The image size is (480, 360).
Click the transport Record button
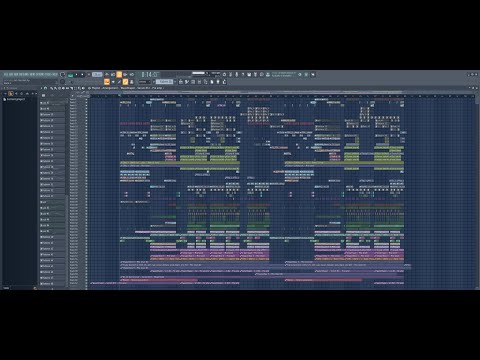click(89, 75)
